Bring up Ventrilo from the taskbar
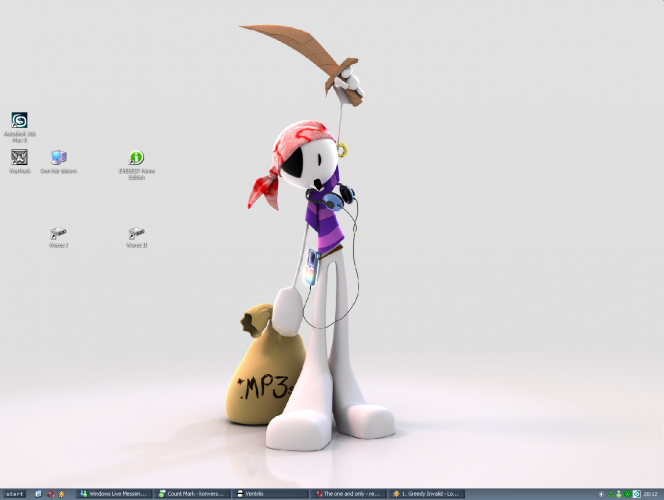 (x=268, y=494)
